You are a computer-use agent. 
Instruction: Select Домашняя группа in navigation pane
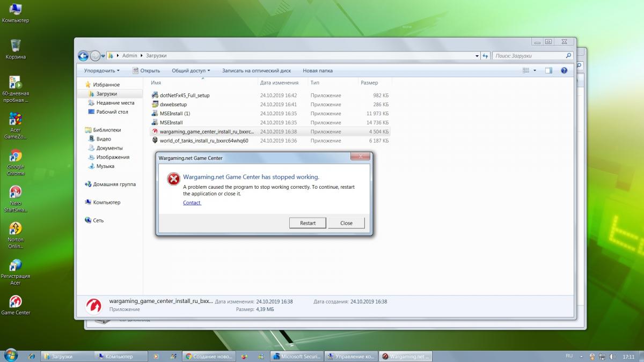click(114, 184)
